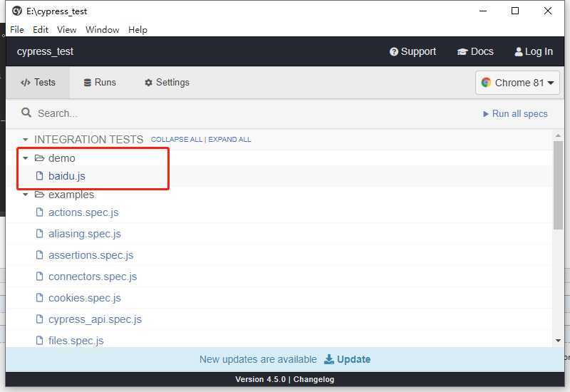This screenshot has height=392, width=570.
Task: Click the file icon beside files.spec.js
Action: click(39, 341)
